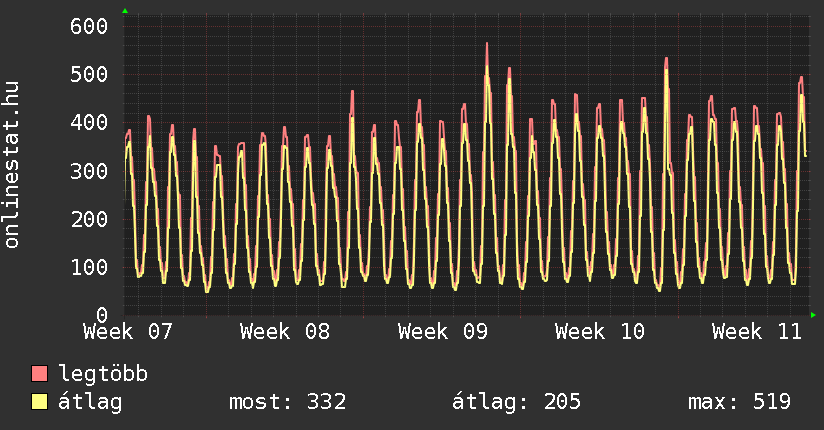Viewport: 824px width, 430px height.
Task: Click the yellow átlag legend color swatch
Action: [40, 403]
